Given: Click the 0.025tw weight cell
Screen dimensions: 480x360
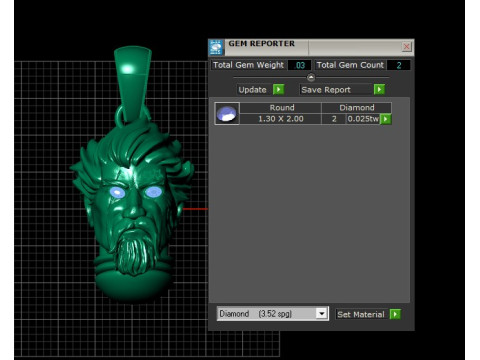Looking at the screenshot, I should pyautogui.click(x=363, y=119).
